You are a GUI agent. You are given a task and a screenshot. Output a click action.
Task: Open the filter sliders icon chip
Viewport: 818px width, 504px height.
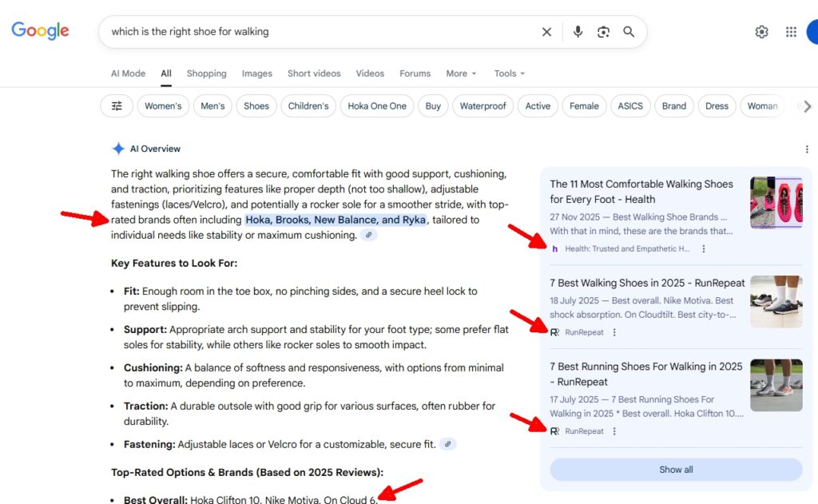pos(117,106)
